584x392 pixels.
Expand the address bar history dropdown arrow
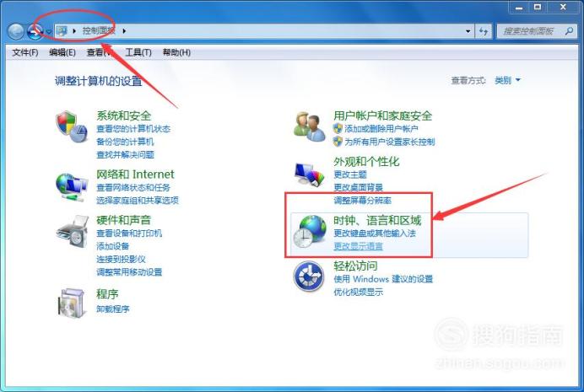point(468,31)
